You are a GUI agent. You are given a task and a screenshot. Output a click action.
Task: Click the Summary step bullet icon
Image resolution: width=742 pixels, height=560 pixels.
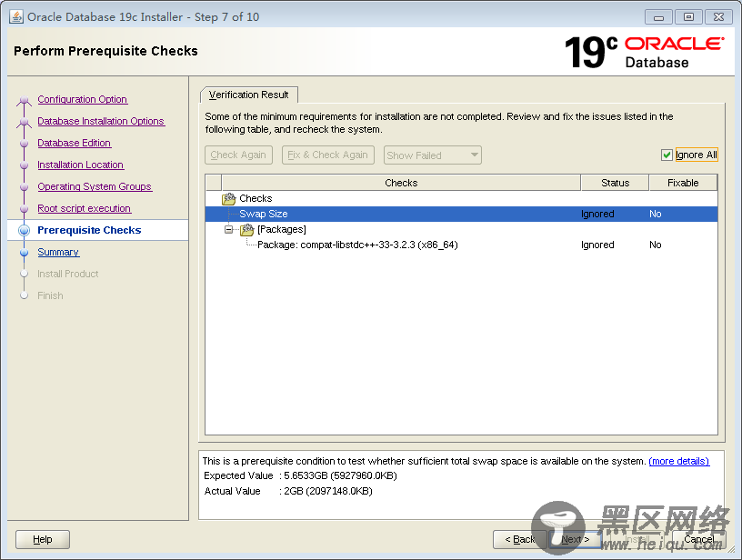pos(25,252)
